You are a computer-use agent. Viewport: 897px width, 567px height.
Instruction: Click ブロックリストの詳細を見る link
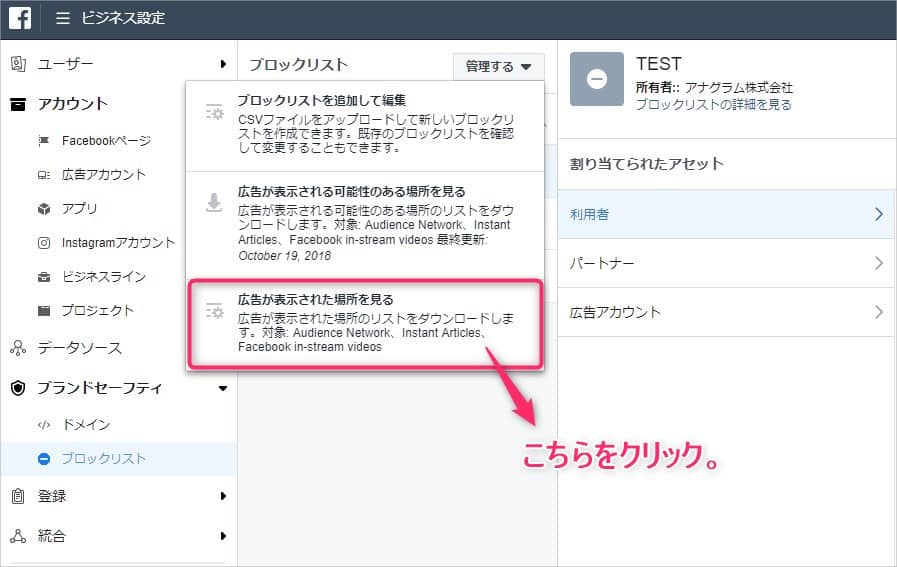(x=713, y=104)
